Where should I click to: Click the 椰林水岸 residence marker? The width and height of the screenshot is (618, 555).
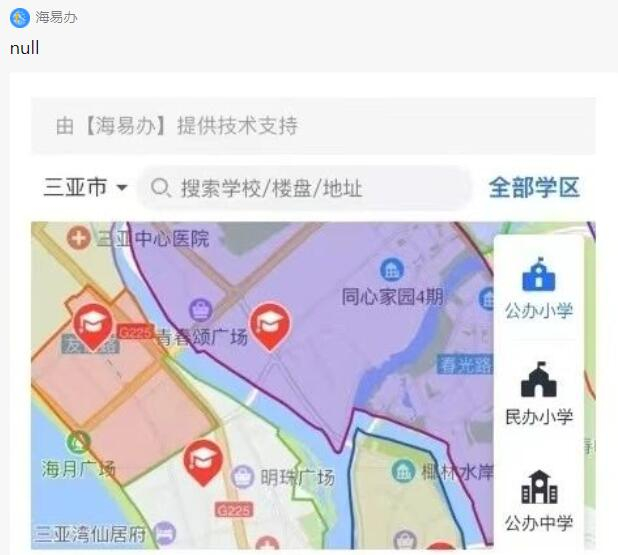coord(403,471)
